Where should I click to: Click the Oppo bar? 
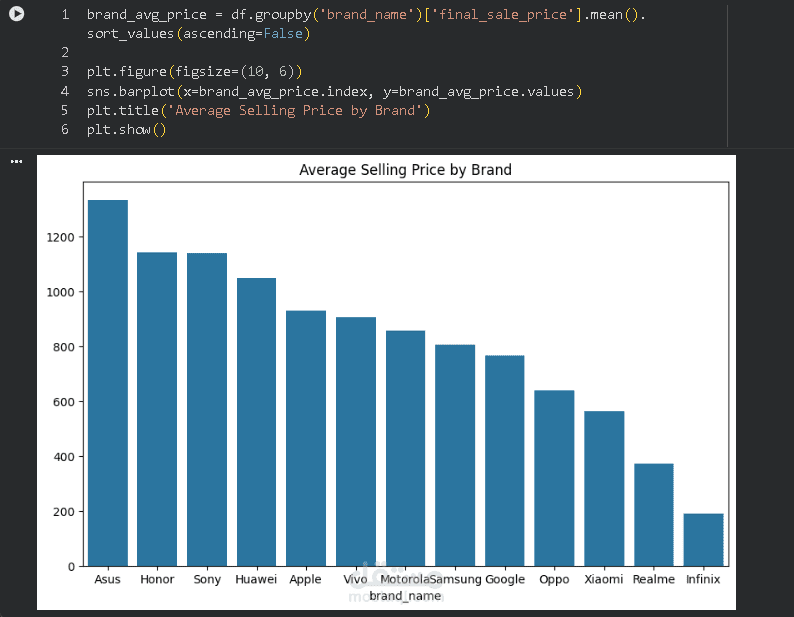(x=554, y=478)
